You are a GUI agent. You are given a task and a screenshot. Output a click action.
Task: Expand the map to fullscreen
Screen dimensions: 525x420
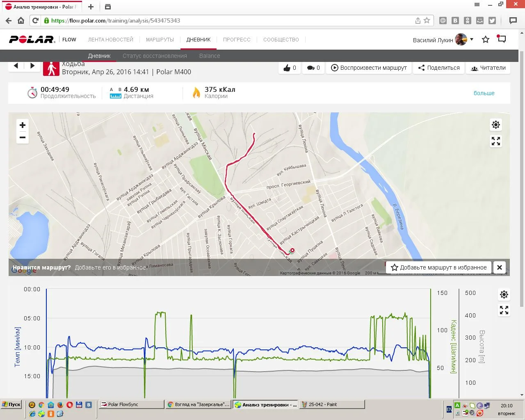click(496, 141)
